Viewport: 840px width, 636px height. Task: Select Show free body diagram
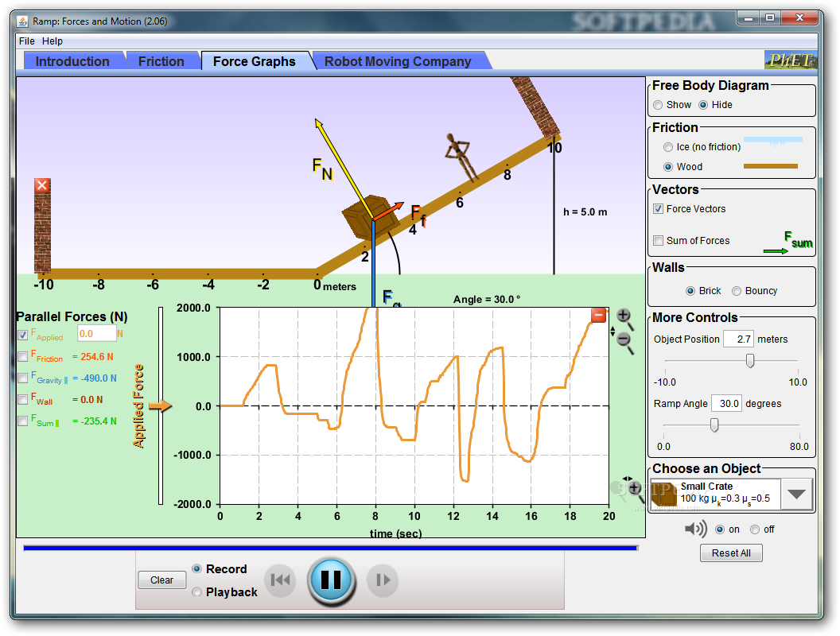click(658, 105)
